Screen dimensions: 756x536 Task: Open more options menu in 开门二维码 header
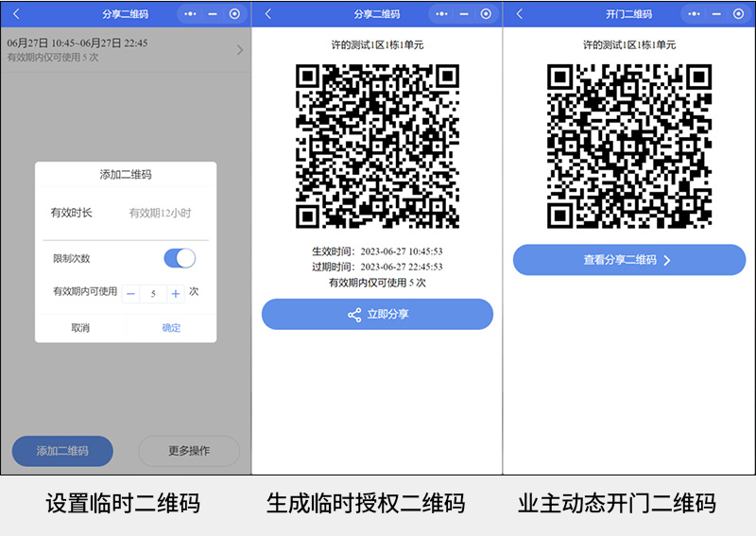pos(694,14)
